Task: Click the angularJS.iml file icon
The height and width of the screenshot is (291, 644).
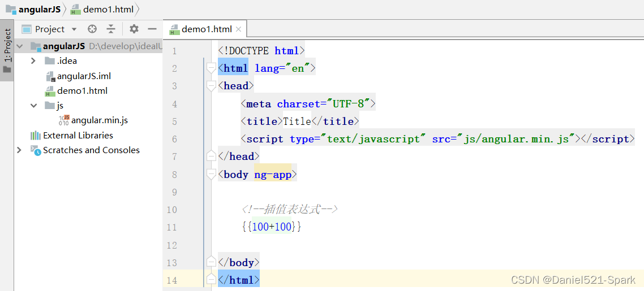Action: click(50, 76)
